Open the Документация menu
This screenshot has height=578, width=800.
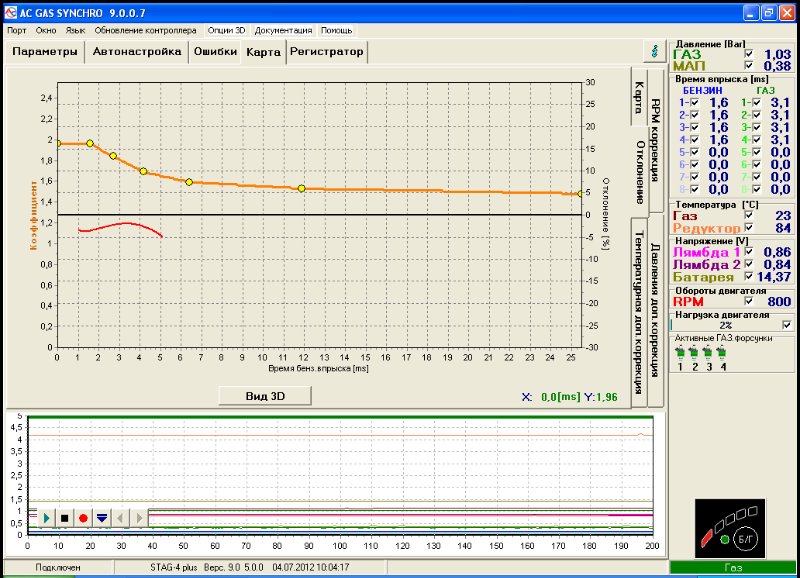tap(284, 31)
